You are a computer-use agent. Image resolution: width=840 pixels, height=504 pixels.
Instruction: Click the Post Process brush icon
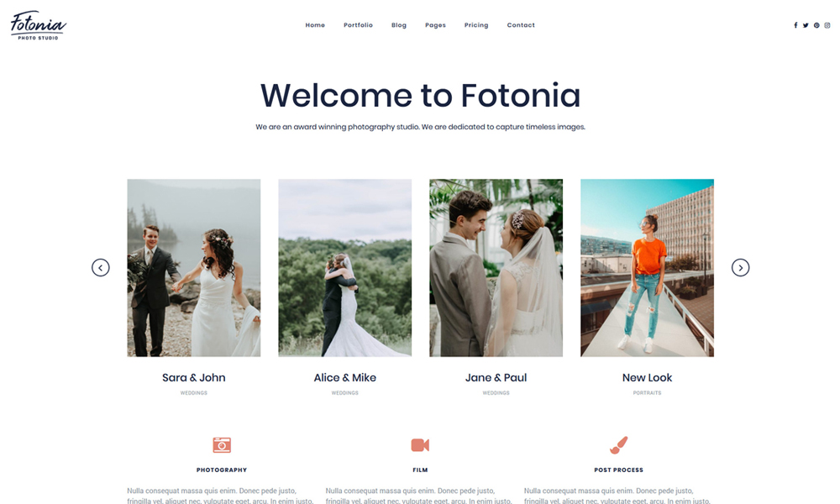(619, 445)
